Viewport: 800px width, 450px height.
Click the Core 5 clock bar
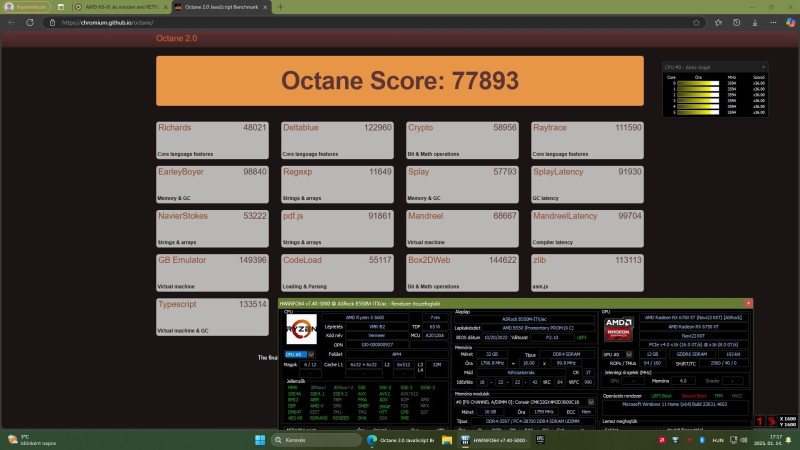698,112
